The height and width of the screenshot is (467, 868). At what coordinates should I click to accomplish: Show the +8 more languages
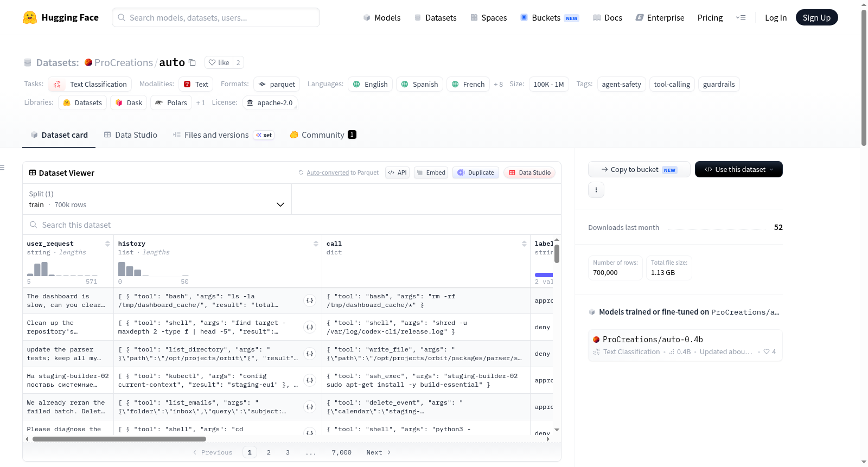point(498,84)
